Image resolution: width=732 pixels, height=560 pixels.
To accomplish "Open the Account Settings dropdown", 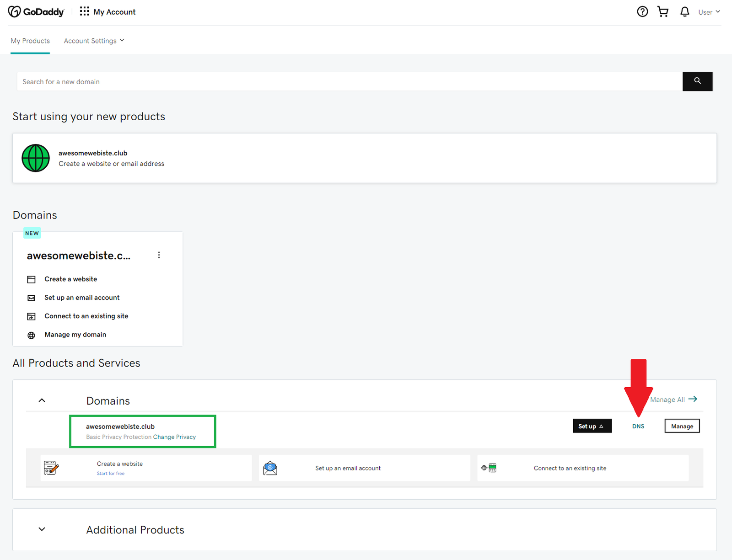I will [94, 41].
